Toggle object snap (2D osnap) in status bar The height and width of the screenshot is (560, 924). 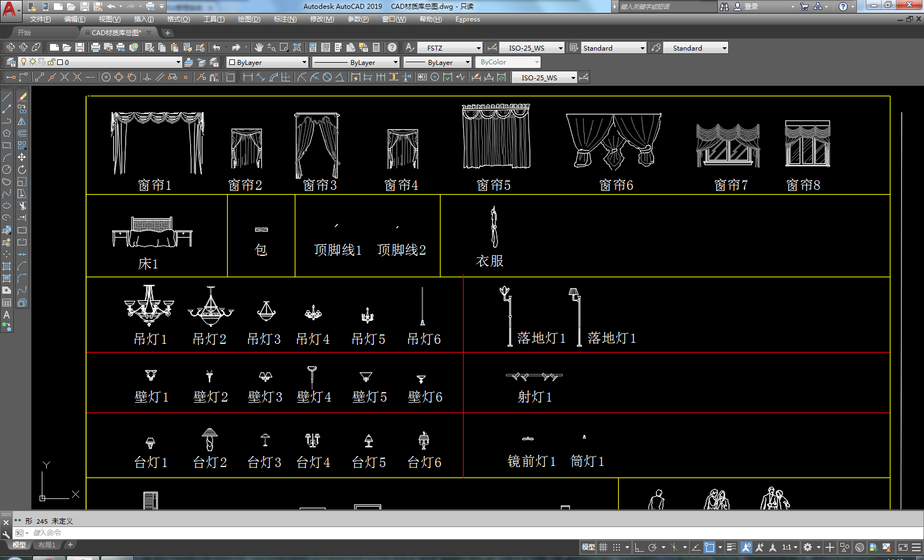pyautogui.click(x=710, y=547)
